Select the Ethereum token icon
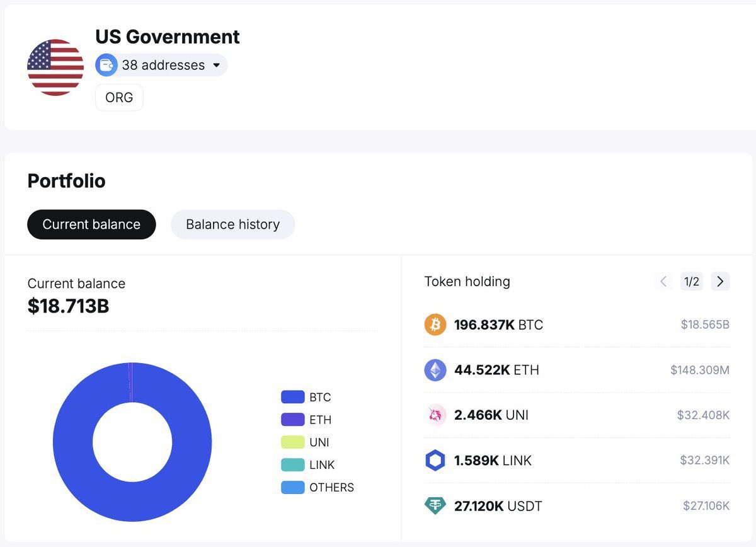Image resolution: width=756 pixels, height=547 pixels. [x=435, y=370]
